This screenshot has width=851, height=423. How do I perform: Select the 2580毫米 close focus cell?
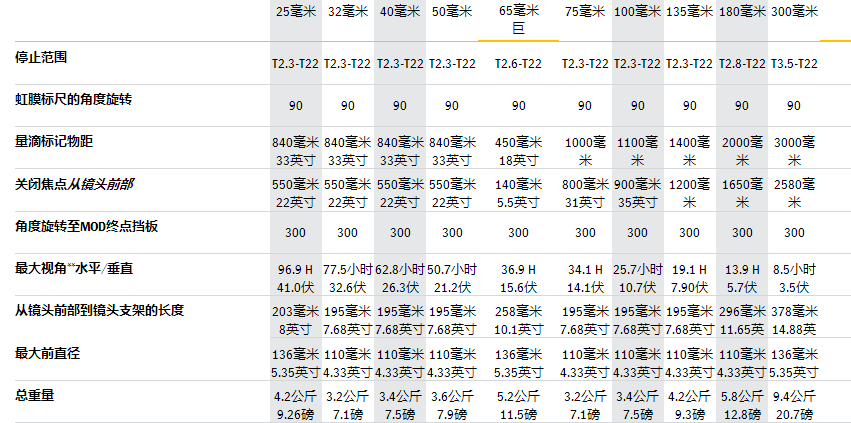coord(794,193)
